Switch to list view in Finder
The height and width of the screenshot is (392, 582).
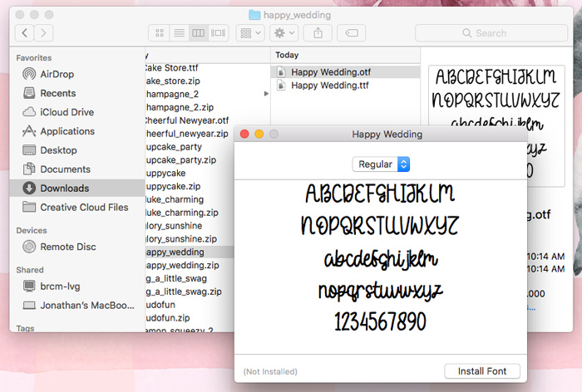[180, 33]
